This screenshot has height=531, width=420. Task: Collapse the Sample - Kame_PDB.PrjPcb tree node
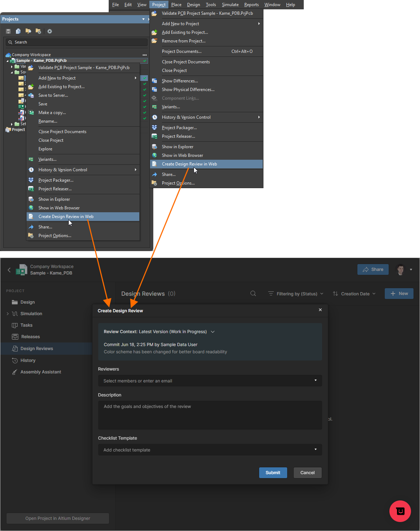[8, 61]
